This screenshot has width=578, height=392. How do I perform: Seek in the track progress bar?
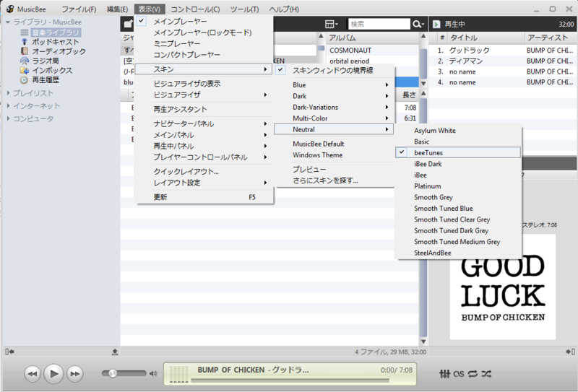[290, 380]
